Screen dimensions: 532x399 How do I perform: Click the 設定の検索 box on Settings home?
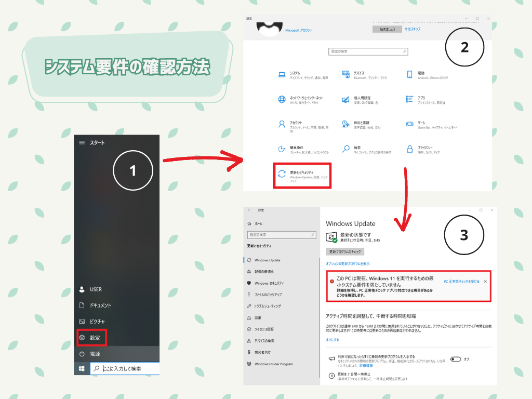pyautogui.click(x=368, y=51)
